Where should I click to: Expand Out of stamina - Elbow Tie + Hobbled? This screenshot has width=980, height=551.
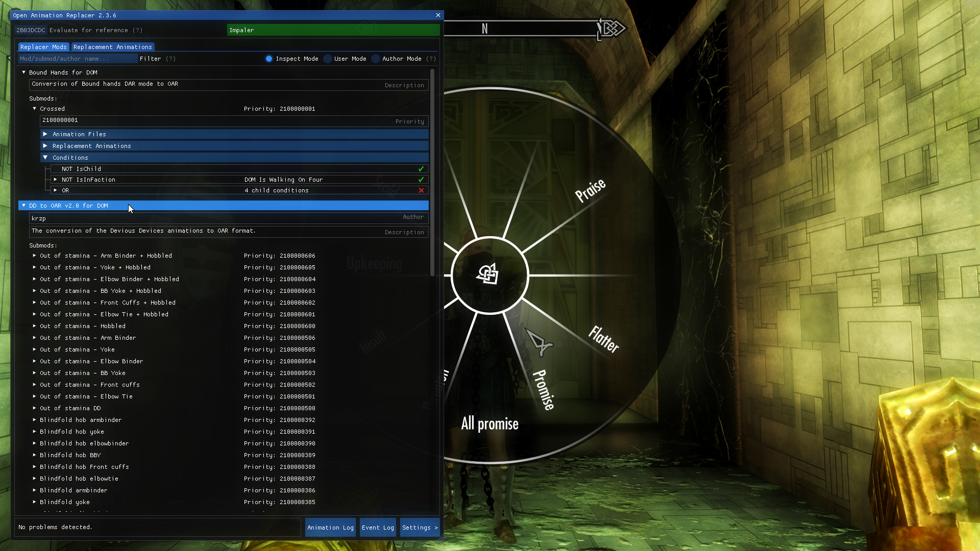[x=34, y=314]
